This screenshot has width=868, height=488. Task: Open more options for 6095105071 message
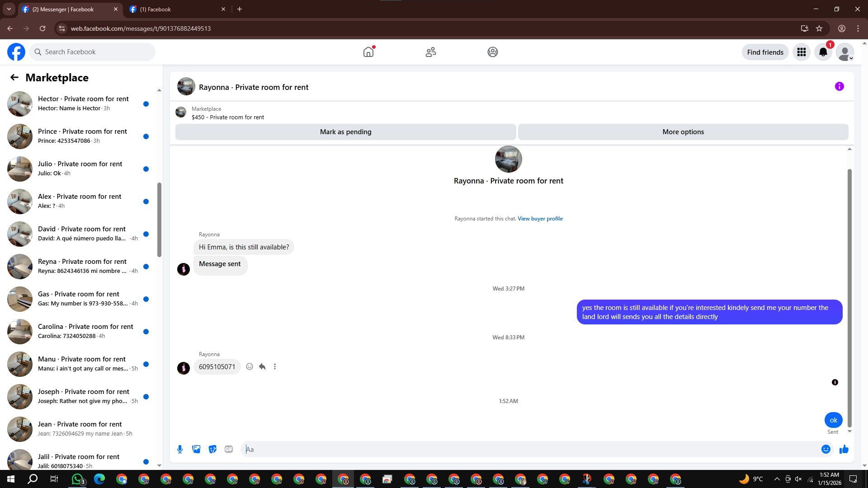[x=275, y=366]
